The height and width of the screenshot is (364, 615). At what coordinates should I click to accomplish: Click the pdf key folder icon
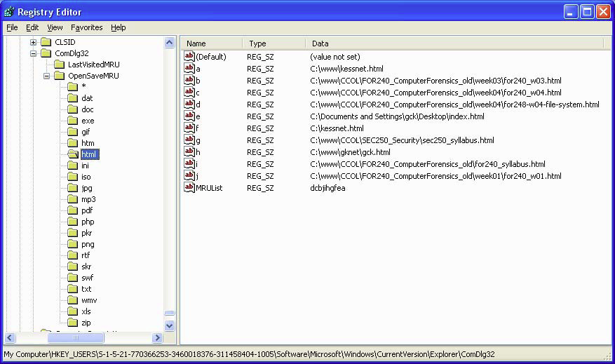(x=72, y=210)
